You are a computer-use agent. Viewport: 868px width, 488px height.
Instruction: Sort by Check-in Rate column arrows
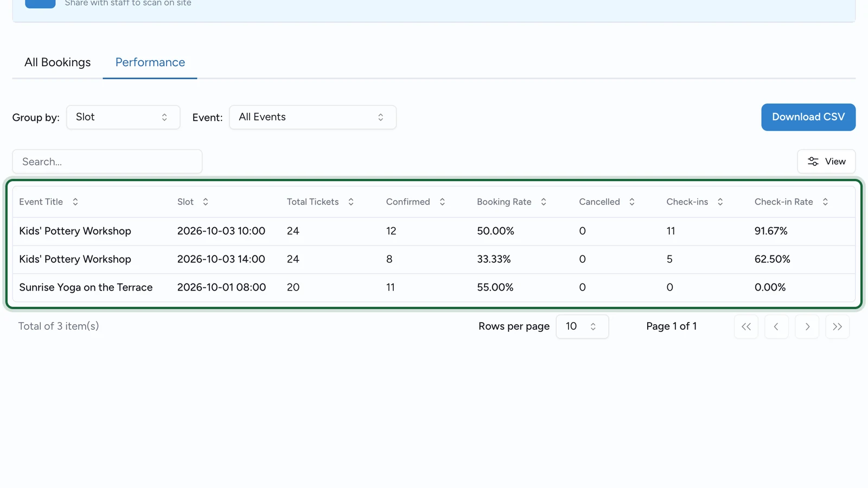point(825,202)
